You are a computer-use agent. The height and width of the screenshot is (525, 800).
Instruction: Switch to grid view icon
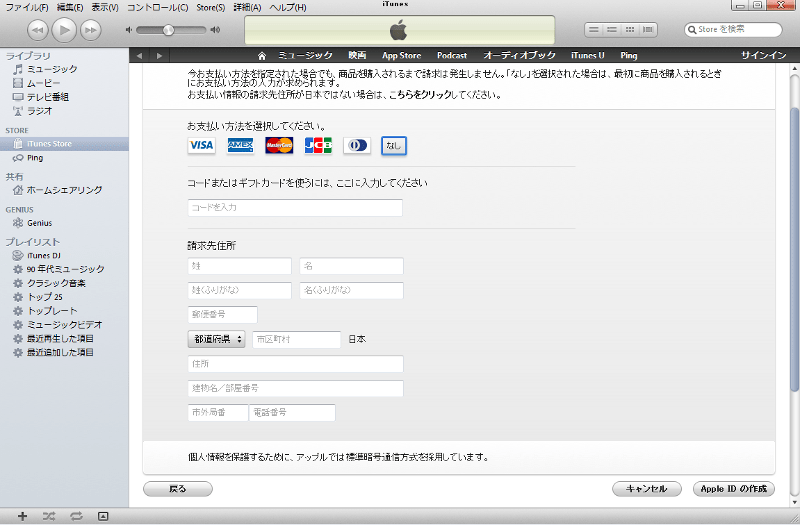point(630,30)
